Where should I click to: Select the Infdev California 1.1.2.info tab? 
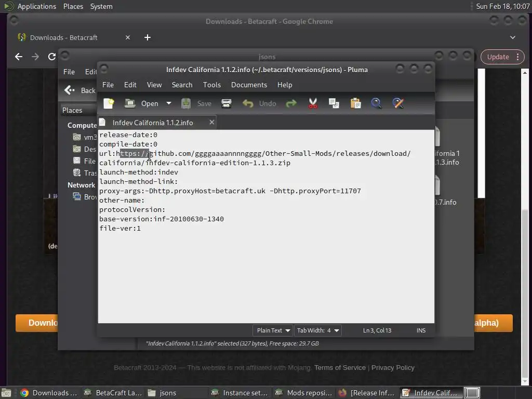pos(153,123)
